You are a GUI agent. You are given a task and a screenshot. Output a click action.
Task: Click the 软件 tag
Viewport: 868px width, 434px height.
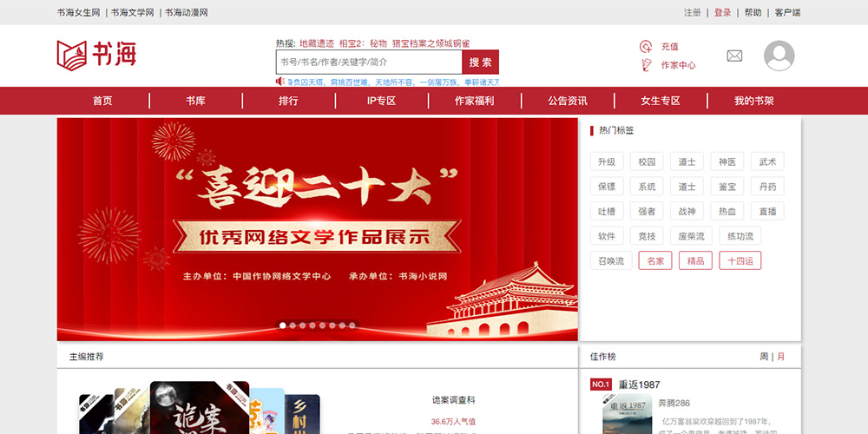pos(607,236)
